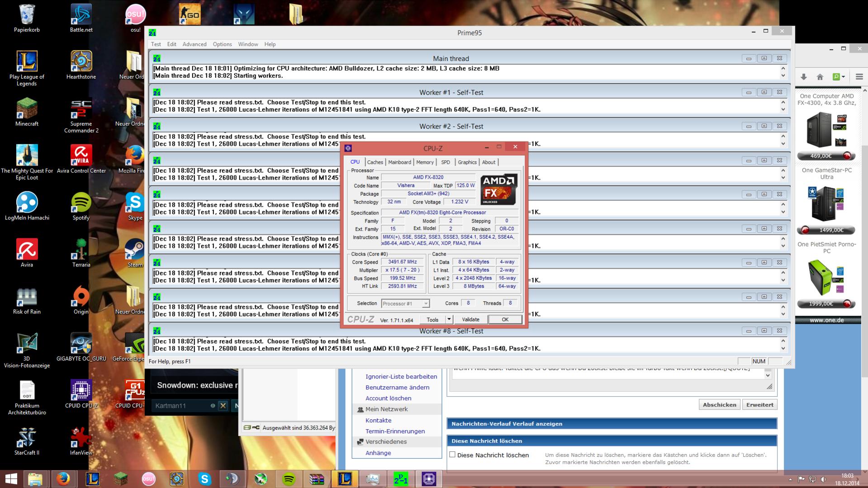Open the osu! desktop shortcut

pos(135,18)
